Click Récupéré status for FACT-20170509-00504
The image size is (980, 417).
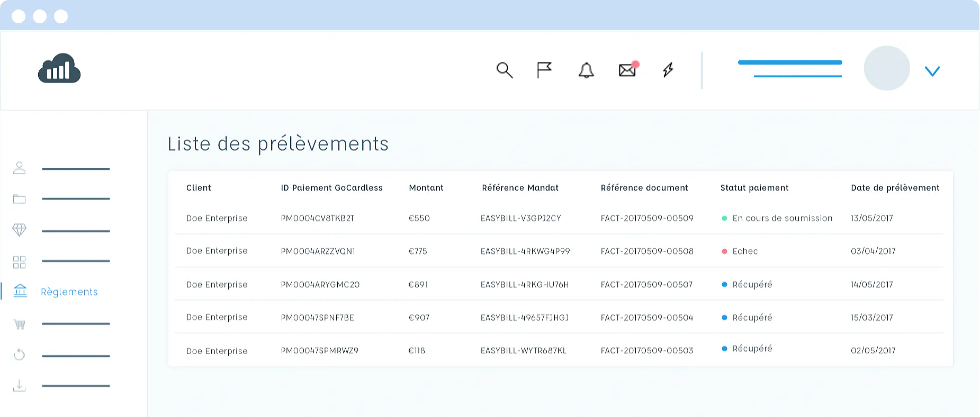pos(747,318)
